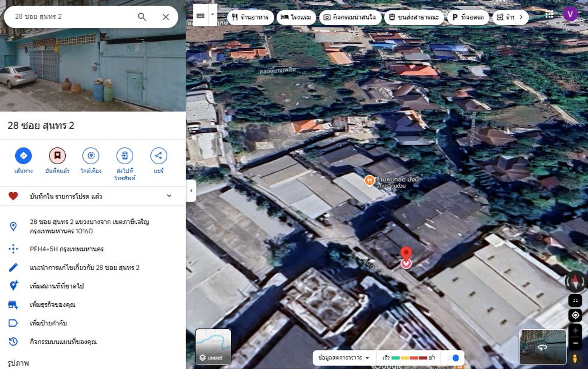
Task: Toggle the tilt view button
Action: pyautogui.click(x=575, y=300)
